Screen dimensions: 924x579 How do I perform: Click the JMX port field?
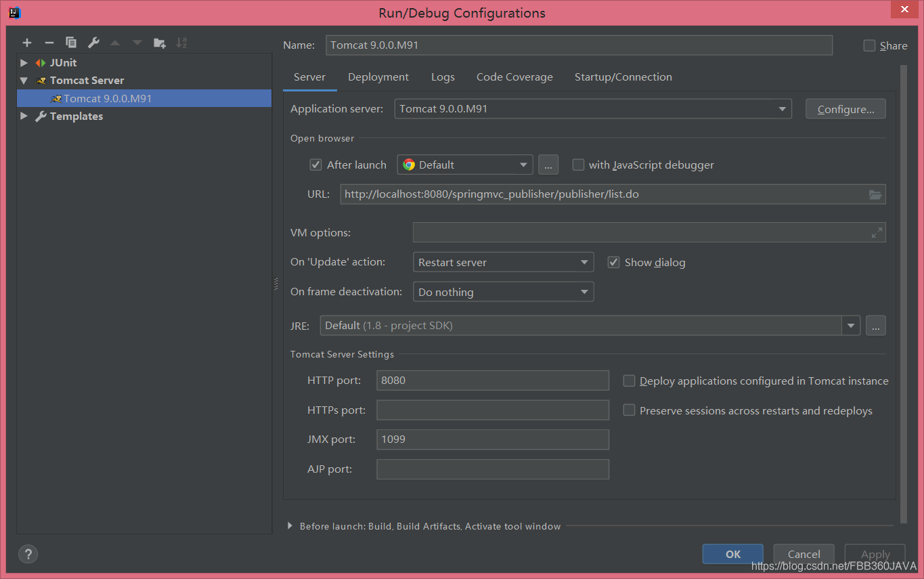click(493, 439)
